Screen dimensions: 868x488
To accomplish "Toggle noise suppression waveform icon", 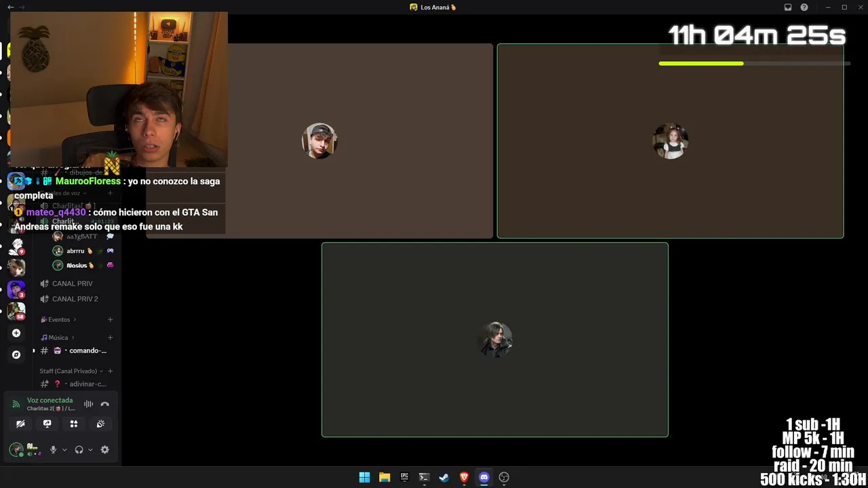I will 88,404.
